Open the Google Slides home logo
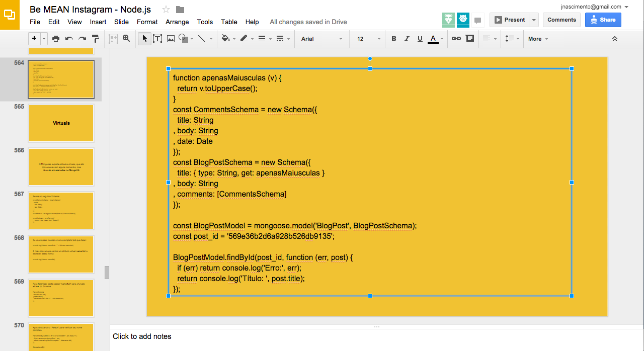644x351 pixels. pyautogui.click(x=10, y=15)
